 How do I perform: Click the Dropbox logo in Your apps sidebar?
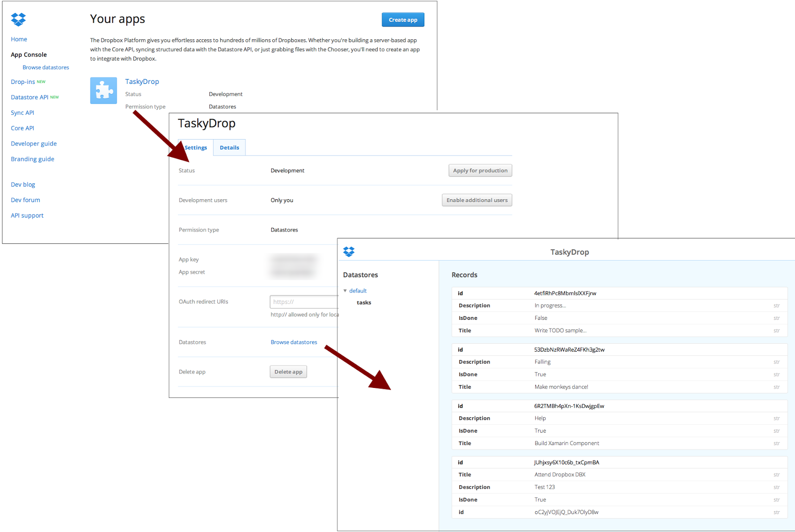(x=18, y=19)
